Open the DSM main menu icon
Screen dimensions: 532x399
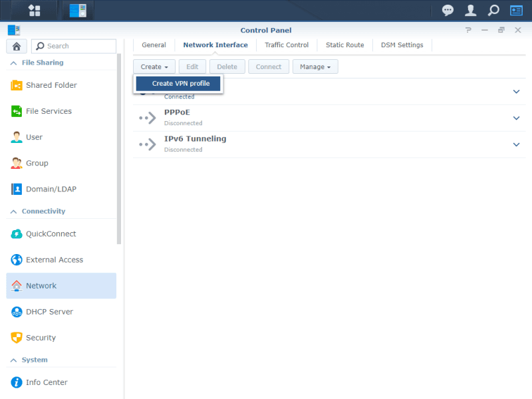[34, 10]
